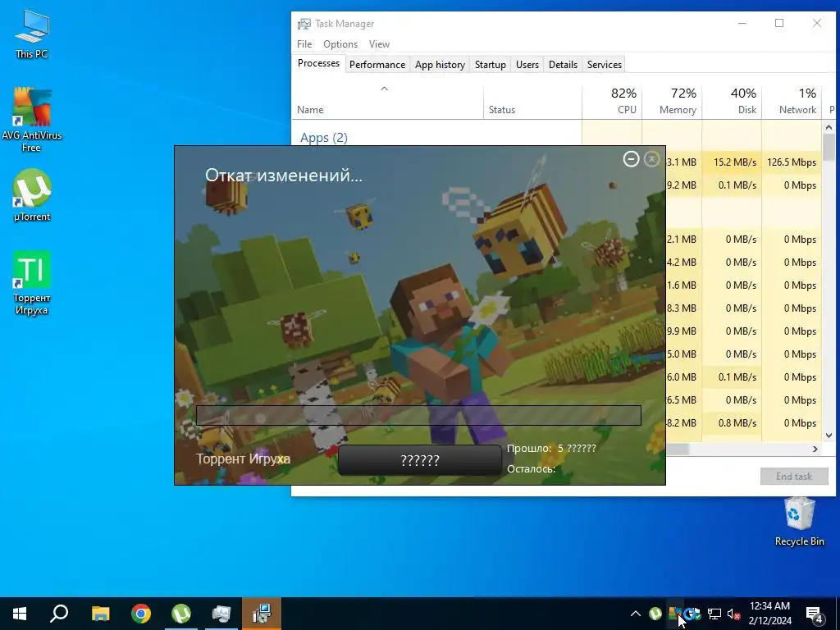Image resolution: width=840 pixels, height=630 pixels.
Task: Open the Users tab
Action: tap(527, 64)
